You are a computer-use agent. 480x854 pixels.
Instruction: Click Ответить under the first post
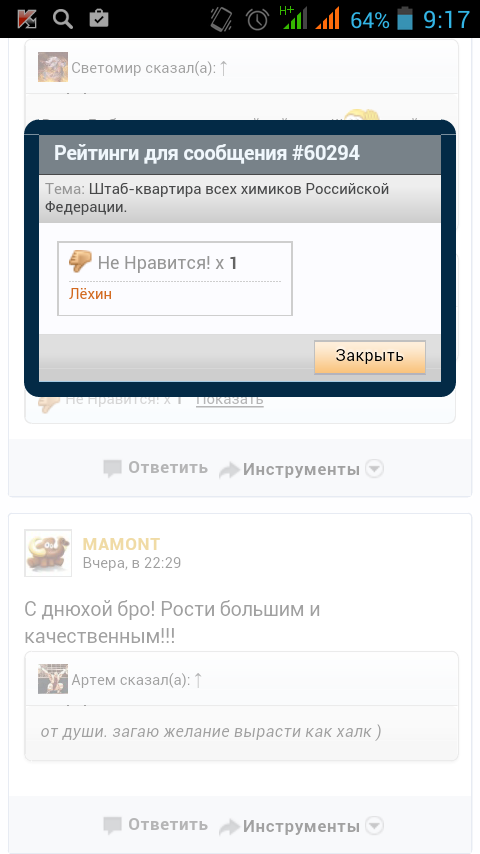168,468
